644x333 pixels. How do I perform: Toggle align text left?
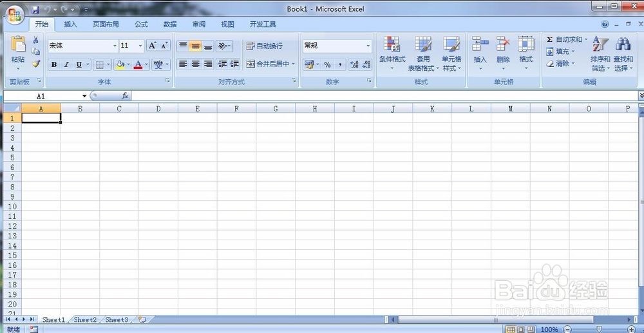click(183, 64)
